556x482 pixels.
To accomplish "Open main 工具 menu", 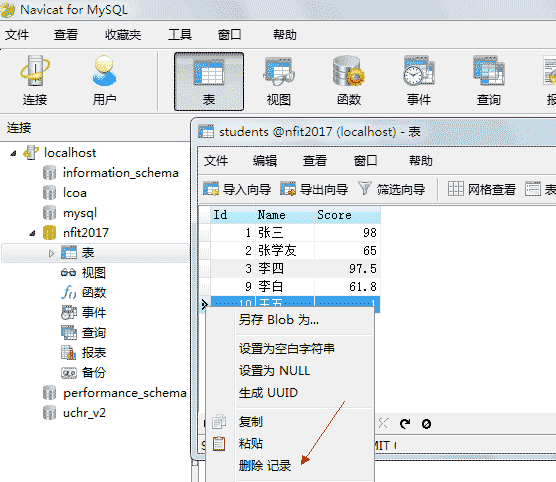I will coord(180,35).
